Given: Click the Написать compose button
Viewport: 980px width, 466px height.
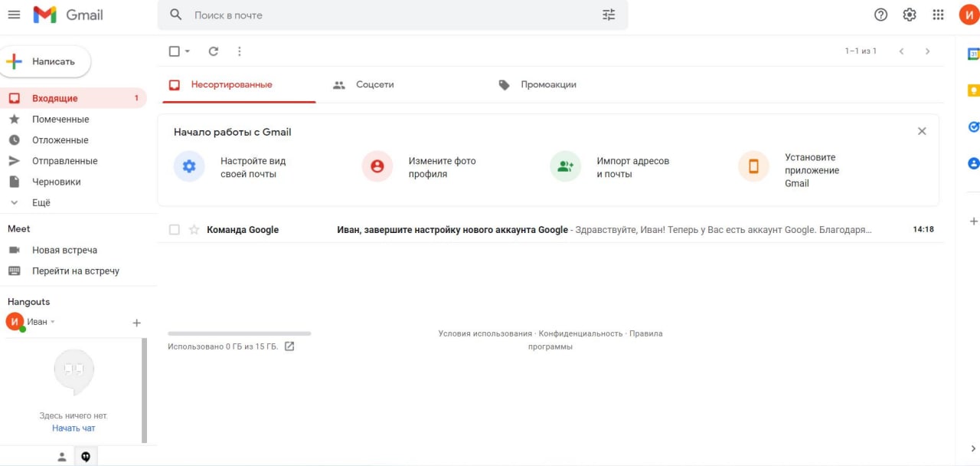Looking at the screenshot, I should coord(44,61).
